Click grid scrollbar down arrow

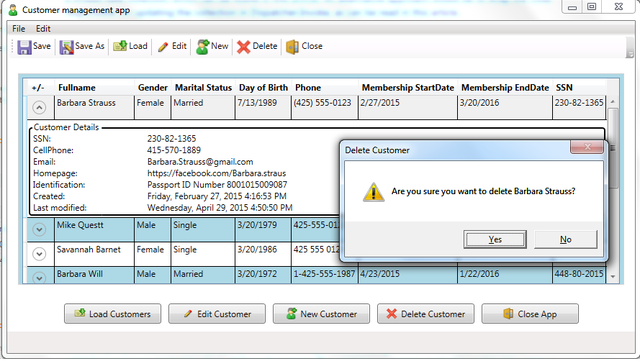[613, 277]
